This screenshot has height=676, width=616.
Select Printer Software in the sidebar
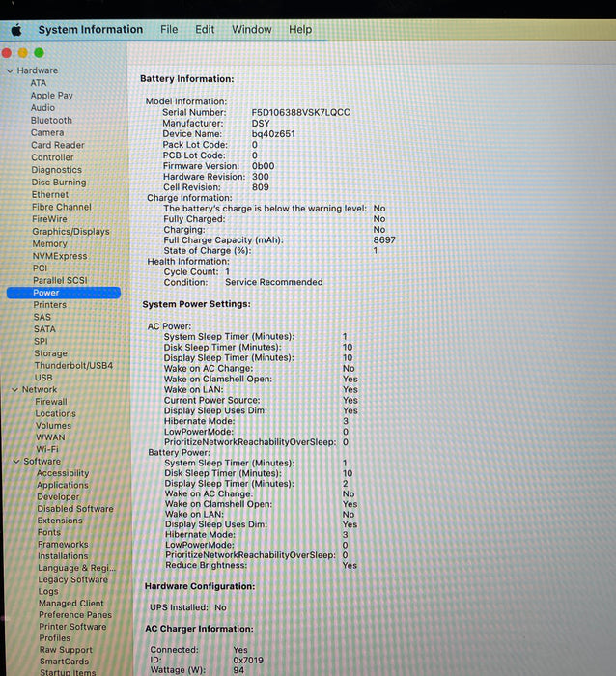72,627
